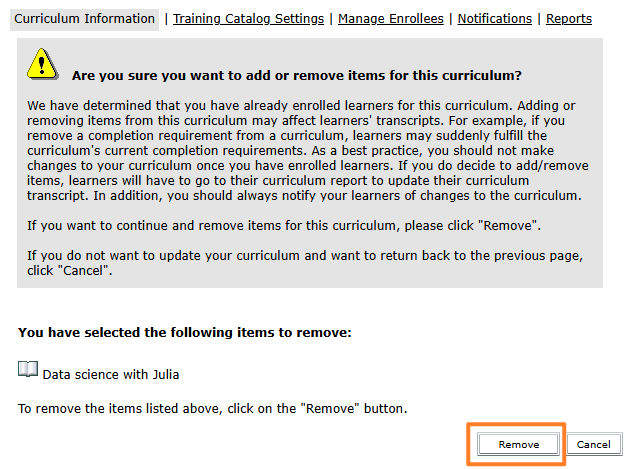Screen dimensions: 644x469
Task: Open the Notifications tab
Action: coord(494,19)
